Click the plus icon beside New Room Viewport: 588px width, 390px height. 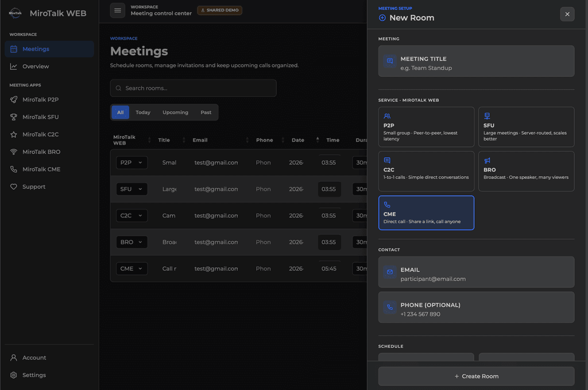[x=382, y=18]
